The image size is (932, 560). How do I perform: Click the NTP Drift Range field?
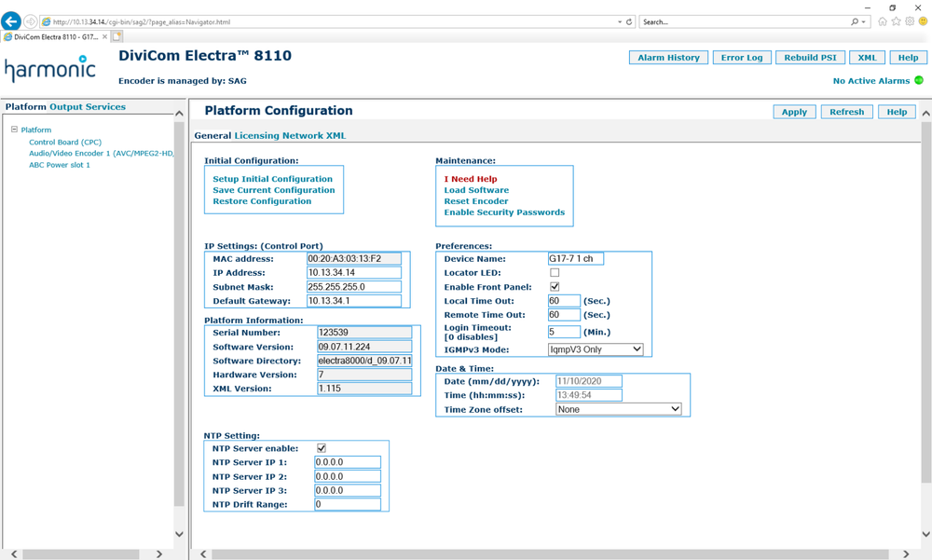click(347, 504)
